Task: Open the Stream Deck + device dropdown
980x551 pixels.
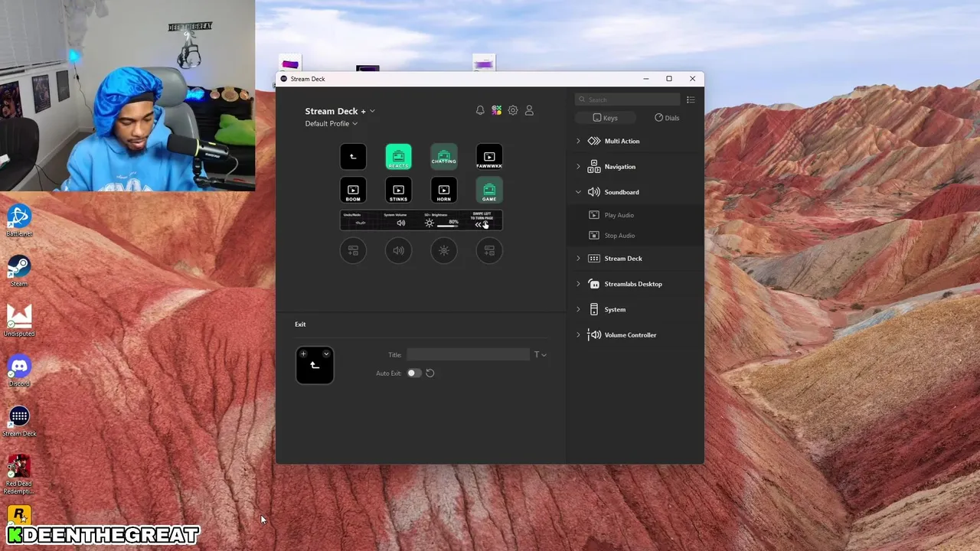Action: [340, 111]
